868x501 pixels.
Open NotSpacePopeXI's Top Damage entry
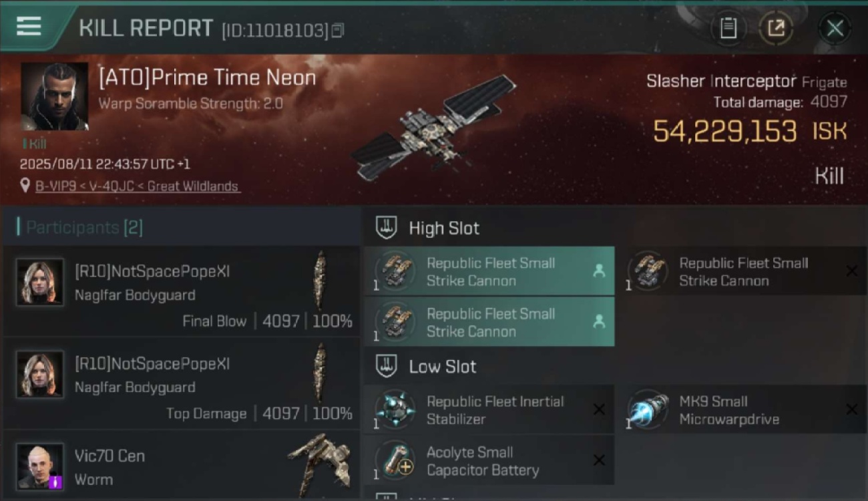tap(182, 383)
